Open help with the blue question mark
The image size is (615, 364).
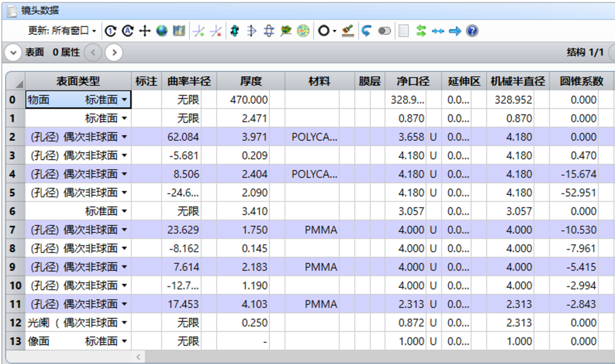pyautogui.click(x=472, y=31)
